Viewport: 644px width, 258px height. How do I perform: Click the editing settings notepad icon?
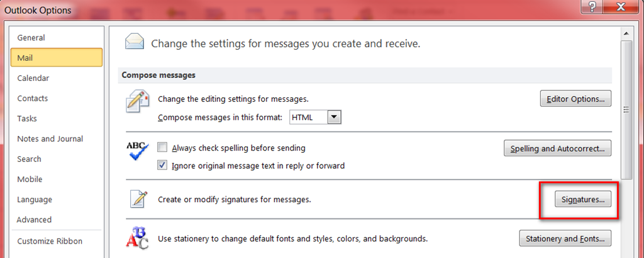[137, 101]
